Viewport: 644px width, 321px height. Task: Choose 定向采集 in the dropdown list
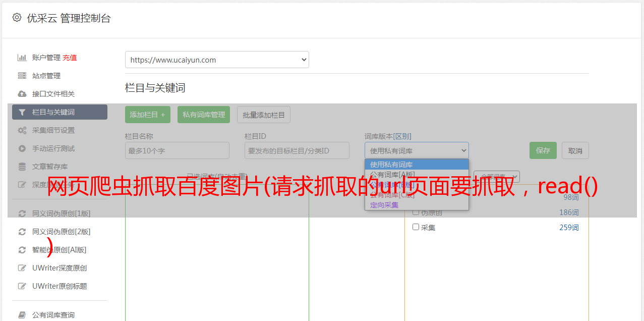pos(417,205)
